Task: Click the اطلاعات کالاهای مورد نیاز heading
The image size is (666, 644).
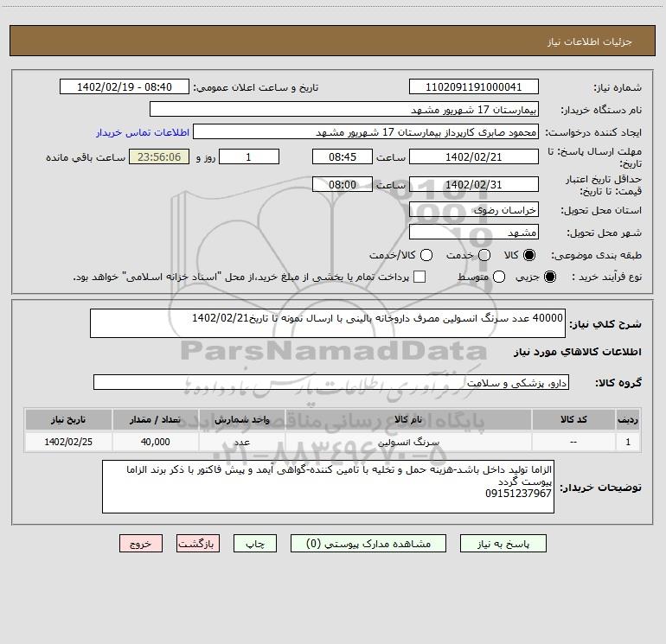Action: click(x=577, y=352)
